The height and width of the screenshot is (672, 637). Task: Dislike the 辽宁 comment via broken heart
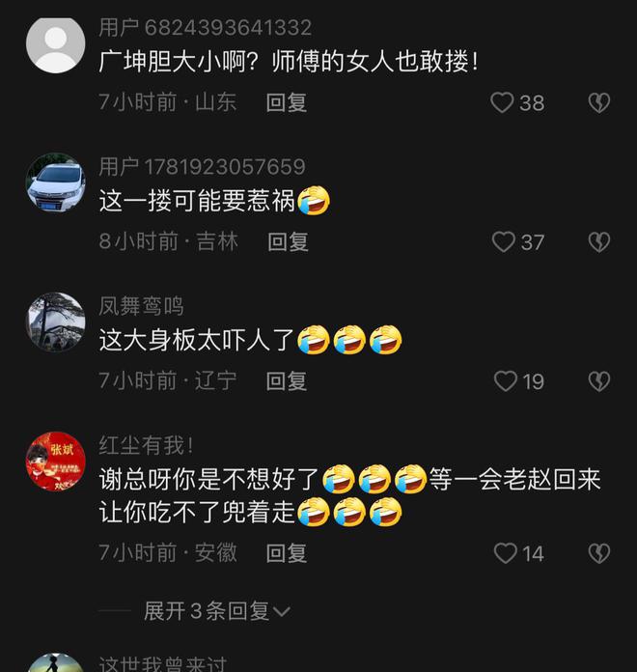(598, 381)
